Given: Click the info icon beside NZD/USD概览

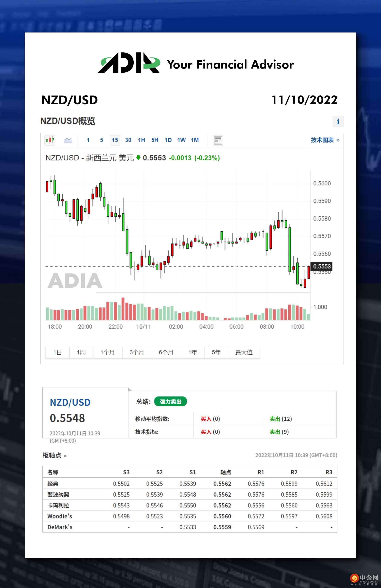Looking at the screenshot, I should tap(338, 121).
